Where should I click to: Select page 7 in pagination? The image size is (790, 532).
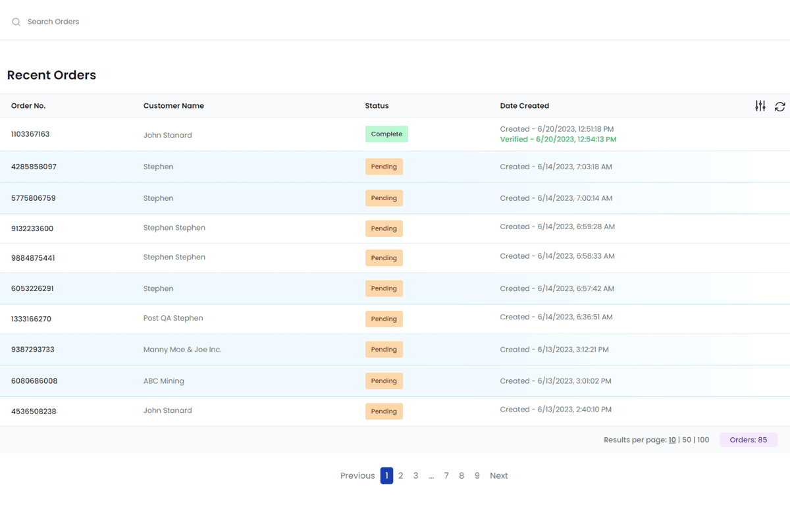coord(446,475)
